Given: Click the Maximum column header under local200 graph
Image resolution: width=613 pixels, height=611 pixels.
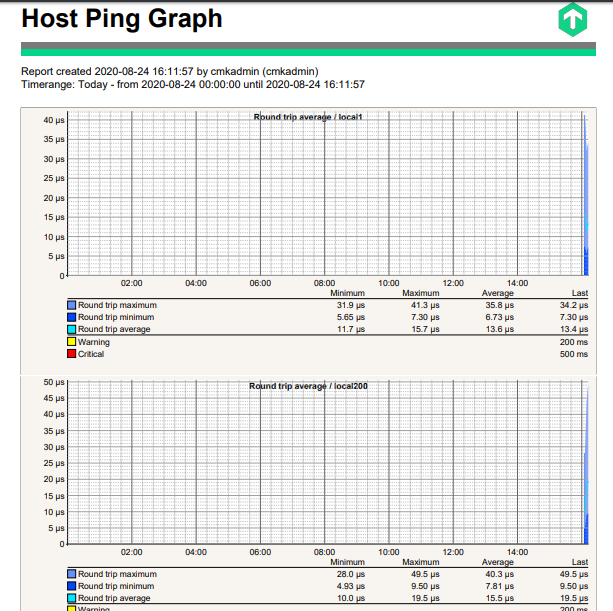Looking at the screenshot, I should [421, 563].
